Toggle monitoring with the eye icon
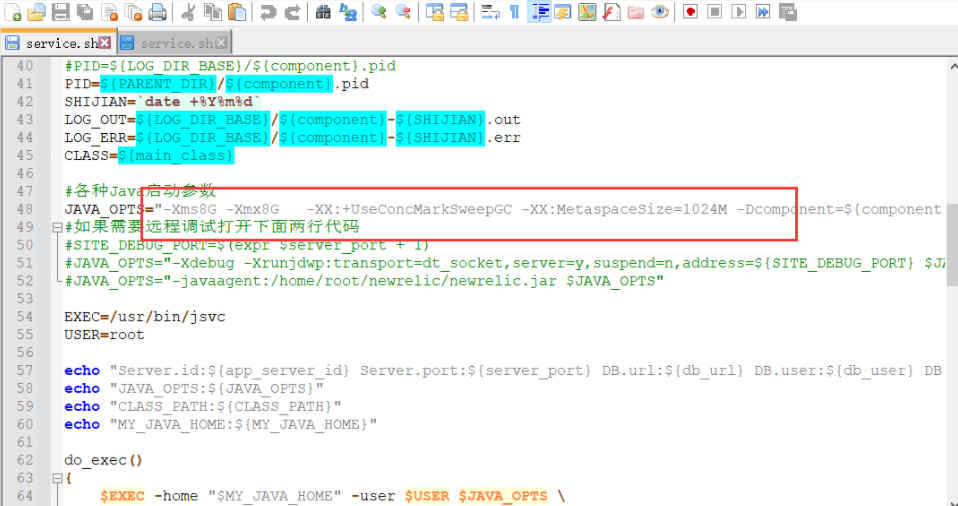The image size is (958, 506). 660,12
